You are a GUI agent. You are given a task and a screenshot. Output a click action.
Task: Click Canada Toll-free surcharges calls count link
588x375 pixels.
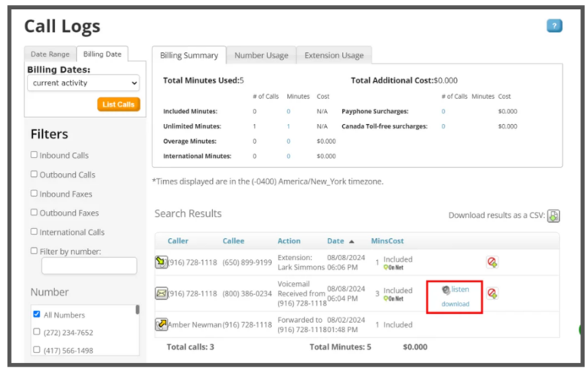(443, 126)
